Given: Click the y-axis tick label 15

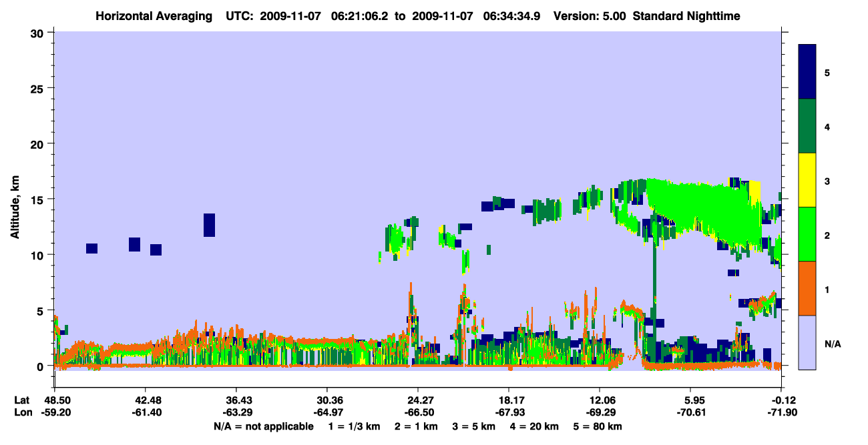Looking at the screenshot, I should 39,199.
